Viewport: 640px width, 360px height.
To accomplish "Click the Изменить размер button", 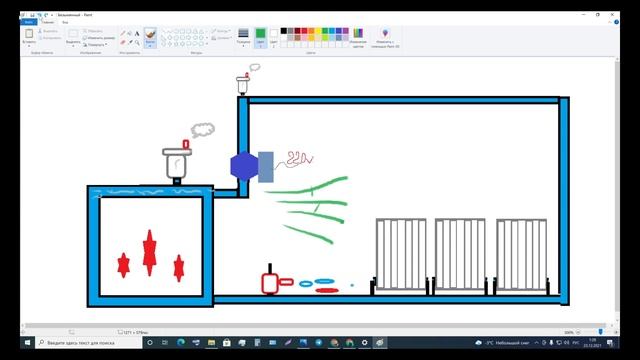I will 99,38.
